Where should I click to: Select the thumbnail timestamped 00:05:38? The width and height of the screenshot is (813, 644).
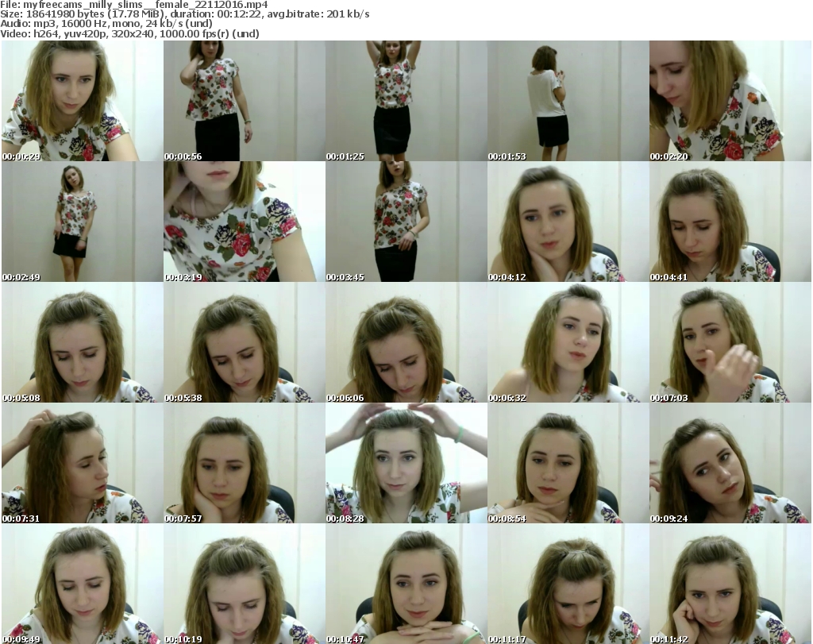click(x=245, y=342)
